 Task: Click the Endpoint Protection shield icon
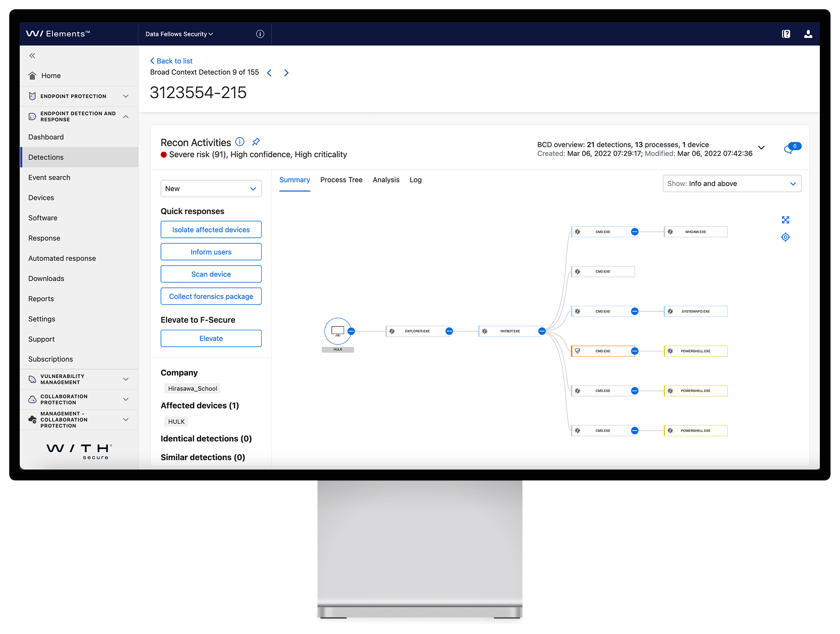(32, 96)
